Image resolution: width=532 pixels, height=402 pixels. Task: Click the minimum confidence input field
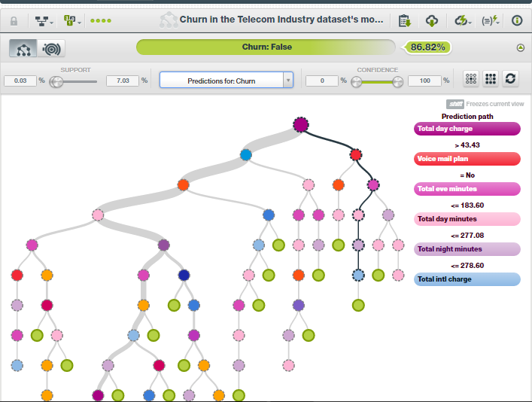[322, 81]
